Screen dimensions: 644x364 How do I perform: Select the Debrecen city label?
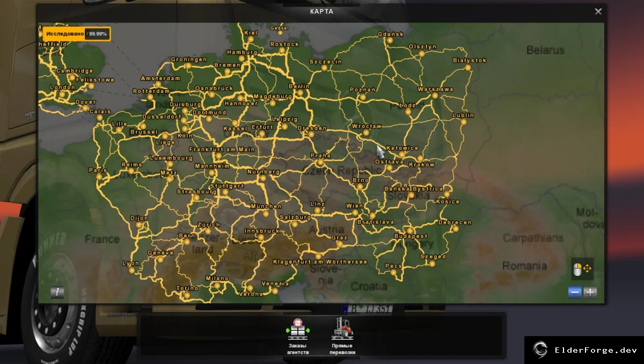tap(455, 222)
